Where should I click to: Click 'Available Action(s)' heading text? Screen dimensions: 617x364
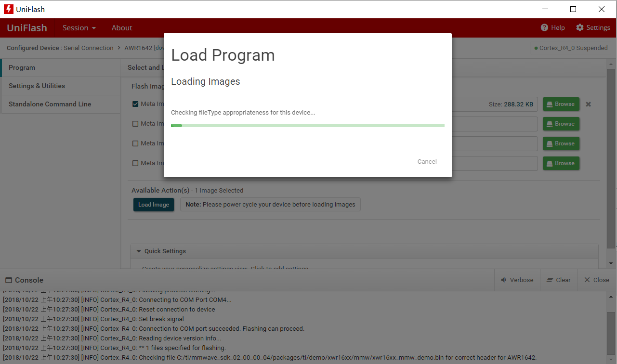tap(160, 191)
